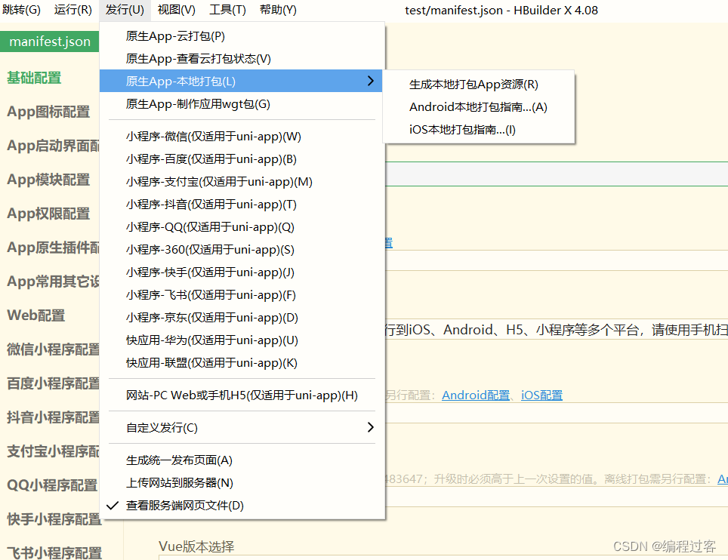Click 上传网站到服务器(N)
728x560 pixels.
tap(242, 483)
